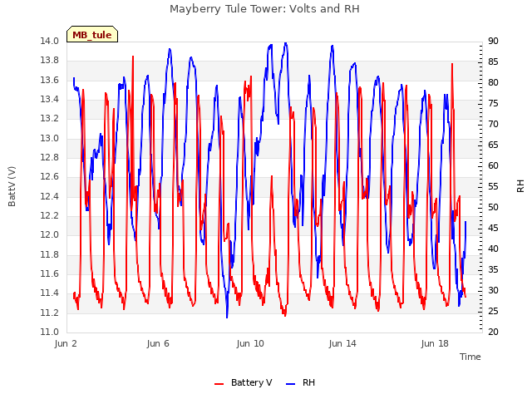Click the 11.0 voltage axis value
532x399 pixels.
(50, 332)
